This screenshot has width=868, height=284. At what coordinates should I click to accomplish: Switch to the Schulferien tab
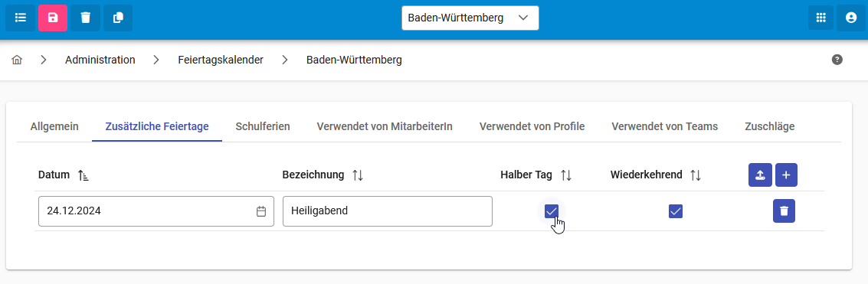point(263,126)
